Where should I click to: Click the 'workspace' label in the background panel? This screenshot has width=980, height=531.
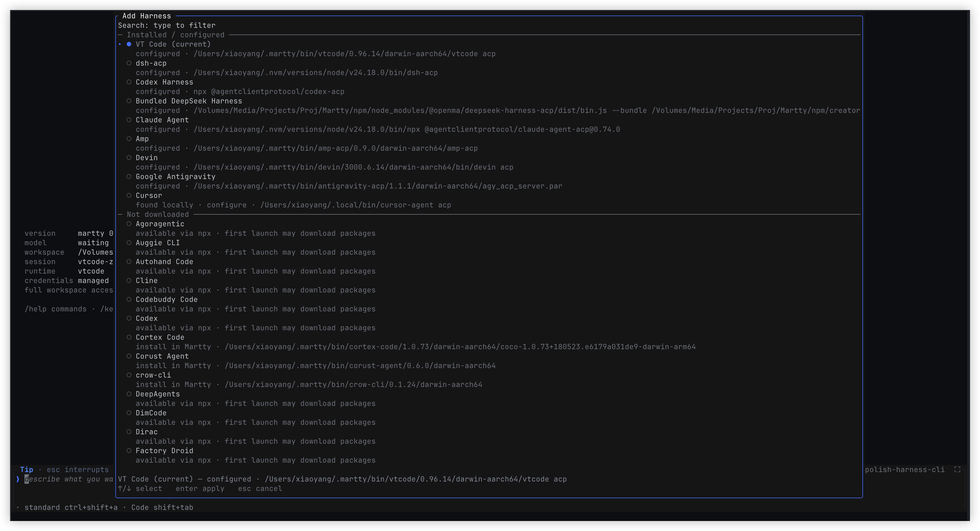click(44, 252)
